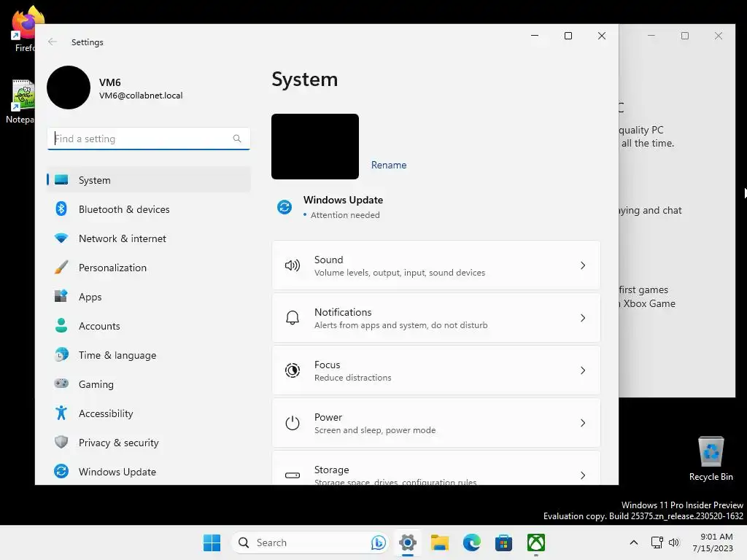Click the Settings back arrow

click(53, 42)
